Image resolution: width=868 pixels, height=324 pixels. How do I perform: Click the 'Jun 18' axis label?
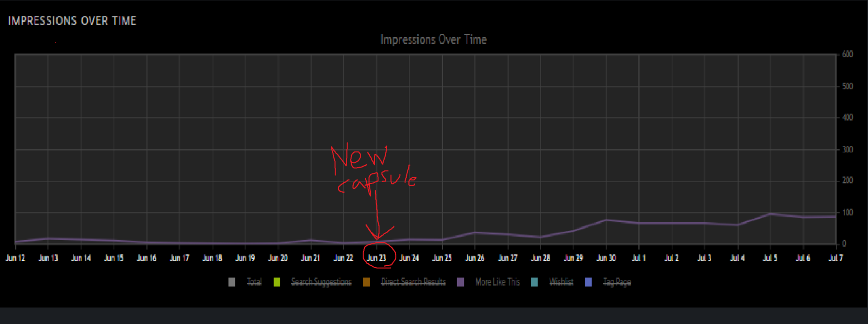(x=212, y=258)
